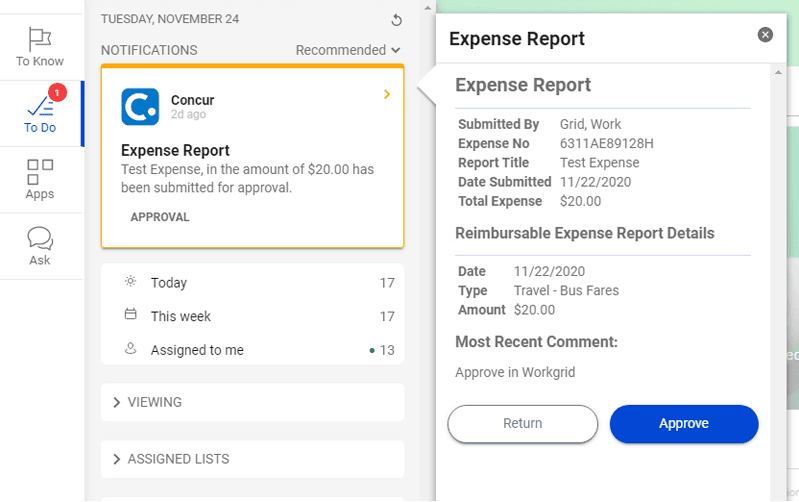Image resolution: width=799 pixels, height=502 pixels.
Task: Select the Today filter row
Action: pyautogui.click(x=253, y=282)
